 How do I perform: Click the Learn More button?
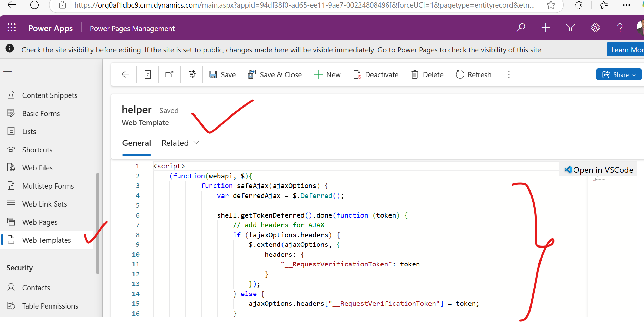tap(627, 49)
